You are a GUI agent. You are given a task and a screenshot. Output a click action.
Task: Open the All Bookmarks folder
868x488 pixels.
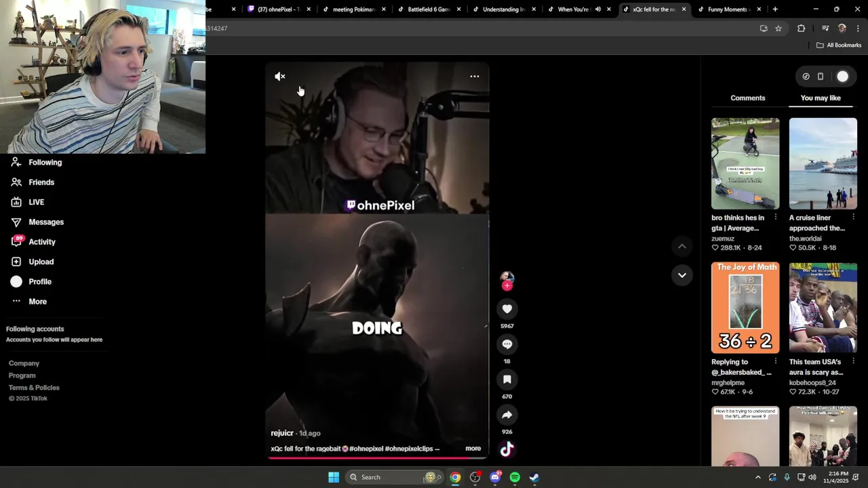click(x=839, y=45)
